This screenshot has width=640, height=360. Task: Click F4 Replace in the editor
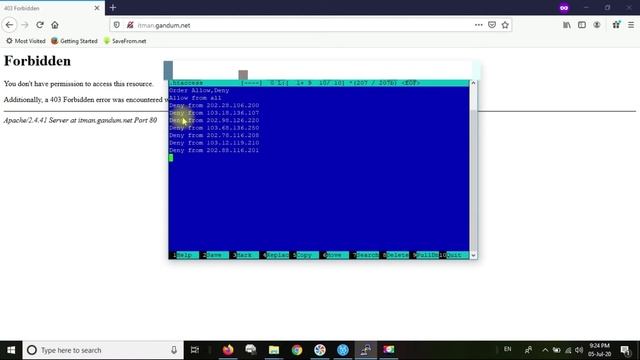[275, 255]
